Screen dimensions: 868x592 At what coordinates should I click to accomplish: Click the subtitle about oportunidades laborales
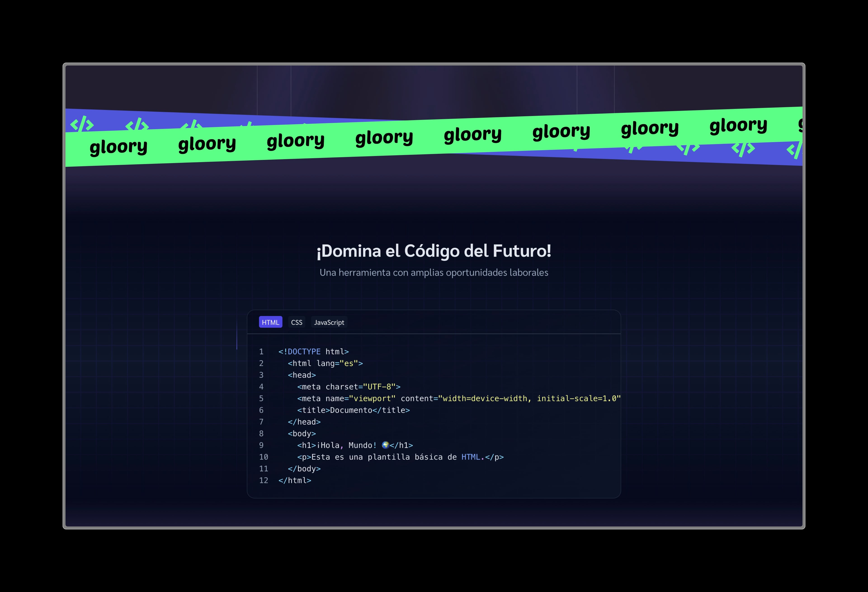click(x=434, y=272)
